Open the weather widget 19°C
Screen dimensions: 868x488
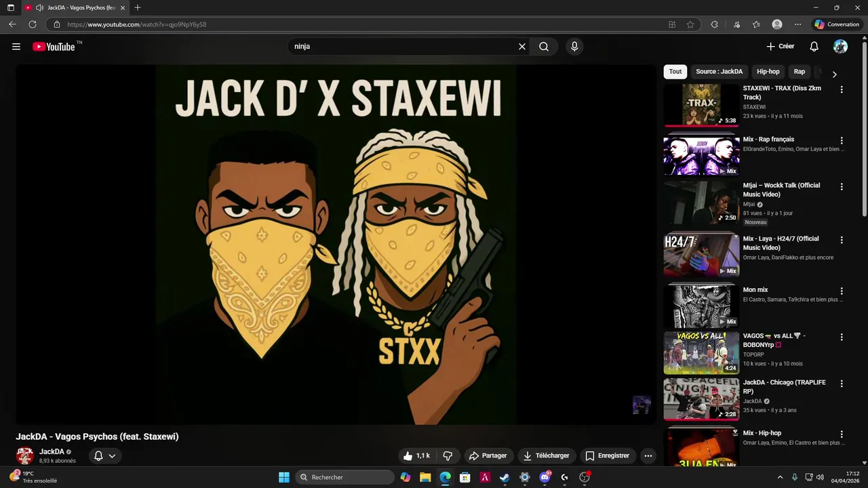pos(33,477)
